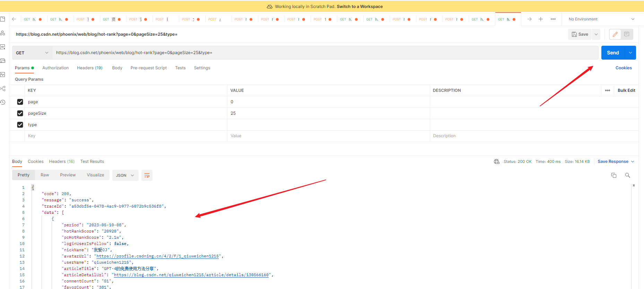Open query params three-dots column options

coord(608,90)
